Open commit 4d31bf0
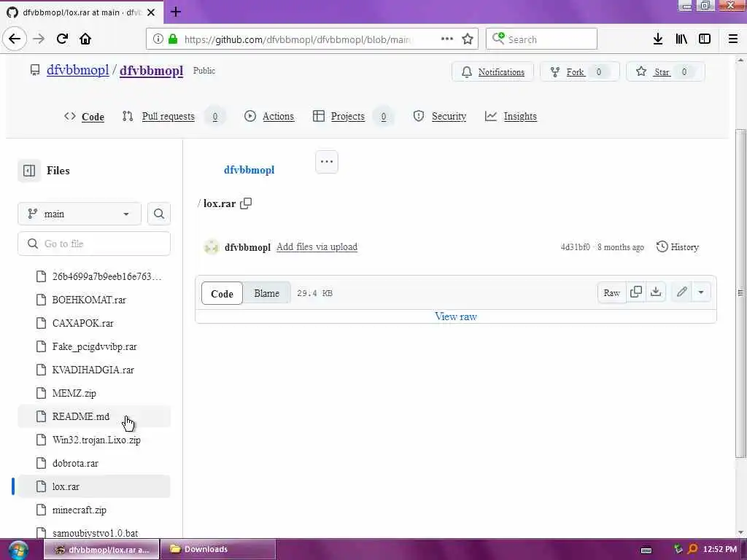This screenshot has height=560, width=747. pyautogui.click(x=575, y=247)
